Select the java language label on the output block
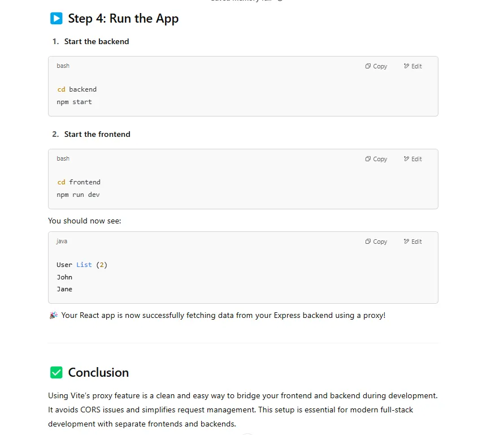 coord(62,241)
